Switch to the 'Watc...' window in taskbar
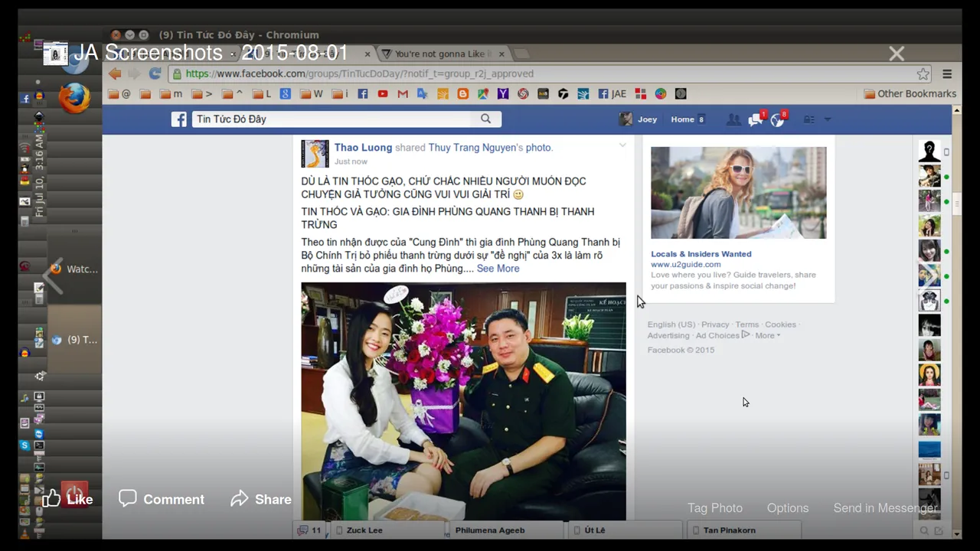 (x=75, y=269)
